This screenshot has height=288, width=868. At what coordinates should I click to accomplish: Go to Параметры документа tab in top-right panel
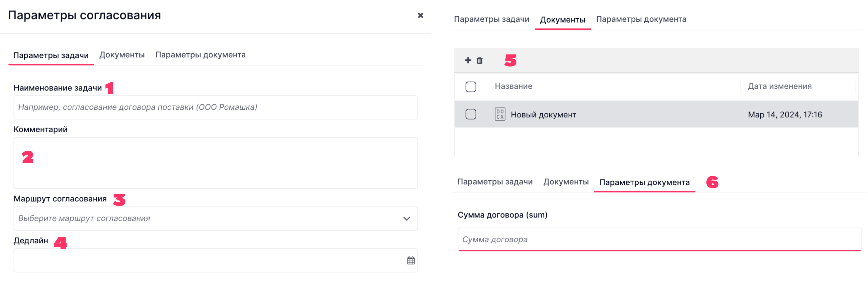click(x=641, y=19)
